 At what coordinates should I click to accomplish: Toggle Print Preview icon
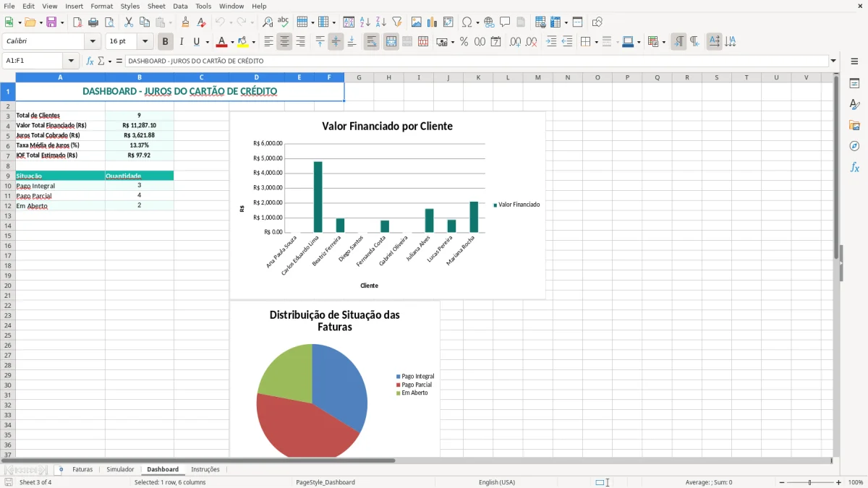coord(109,22)
